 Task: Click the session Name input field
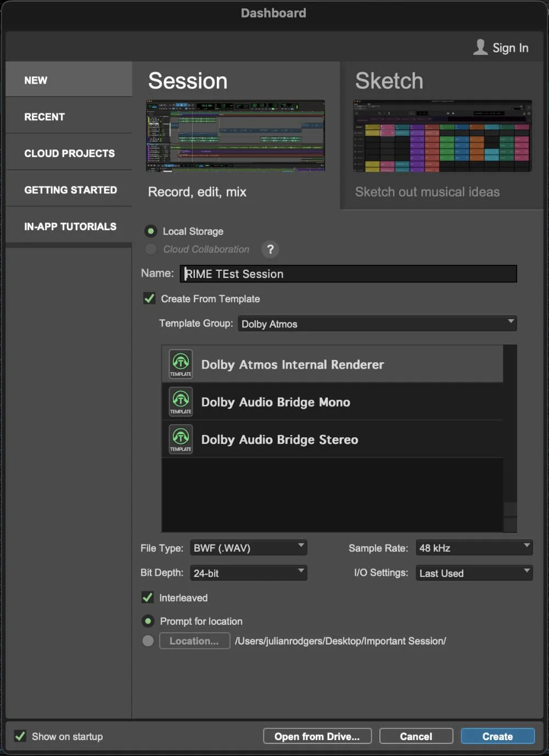click(x=348, y=274)
